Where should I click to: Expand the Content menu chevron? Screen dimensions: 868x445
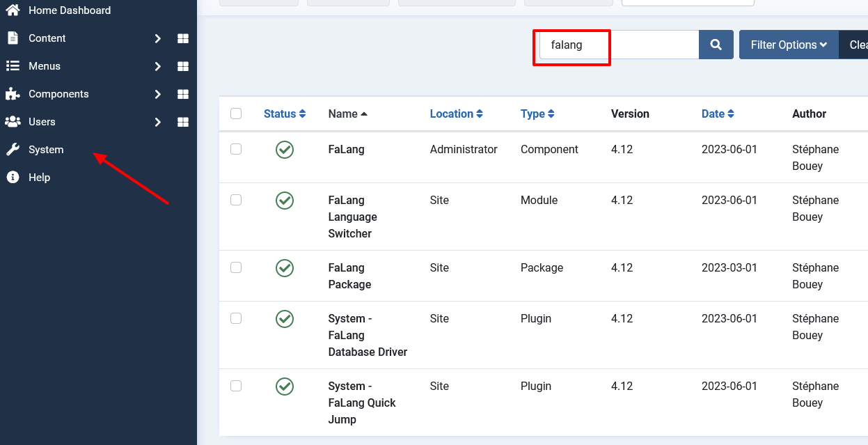[158, 38]
